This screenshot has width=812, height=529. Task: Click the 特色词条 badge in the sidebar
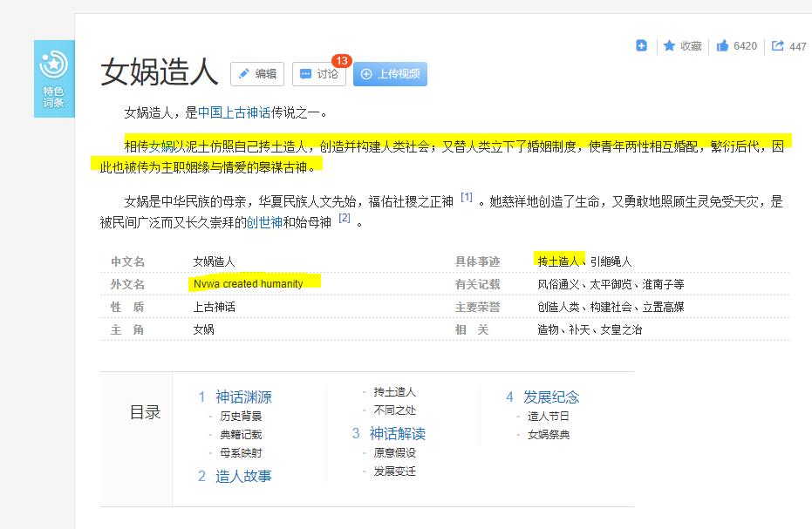click(x=54, y=78)
